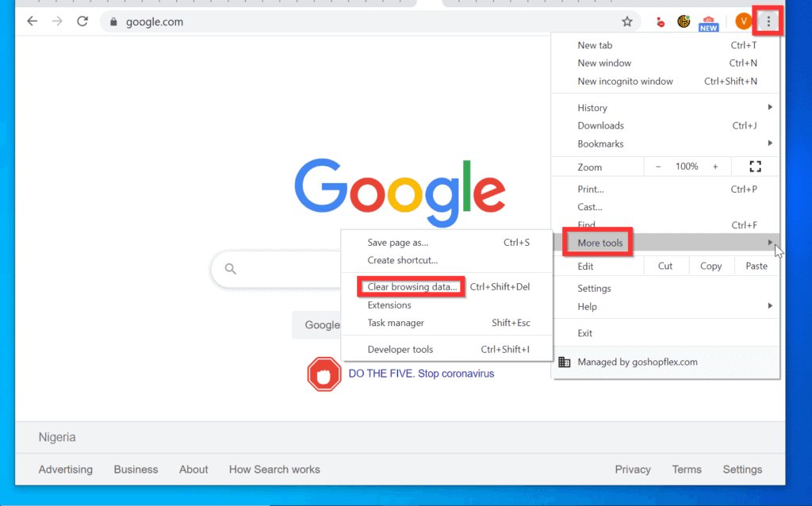Select Save page as... in submenu
The image size is (812, 506).
coord(447,242)
